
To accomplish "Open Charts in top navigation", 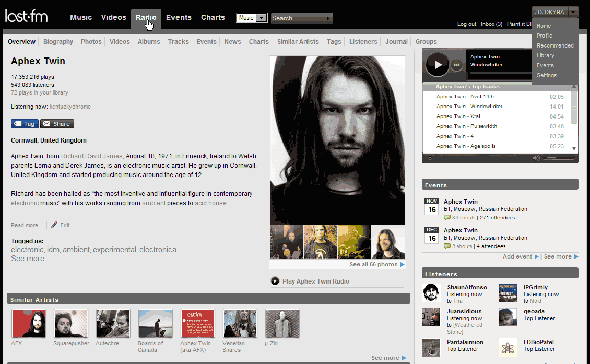I will click(213, 17).
